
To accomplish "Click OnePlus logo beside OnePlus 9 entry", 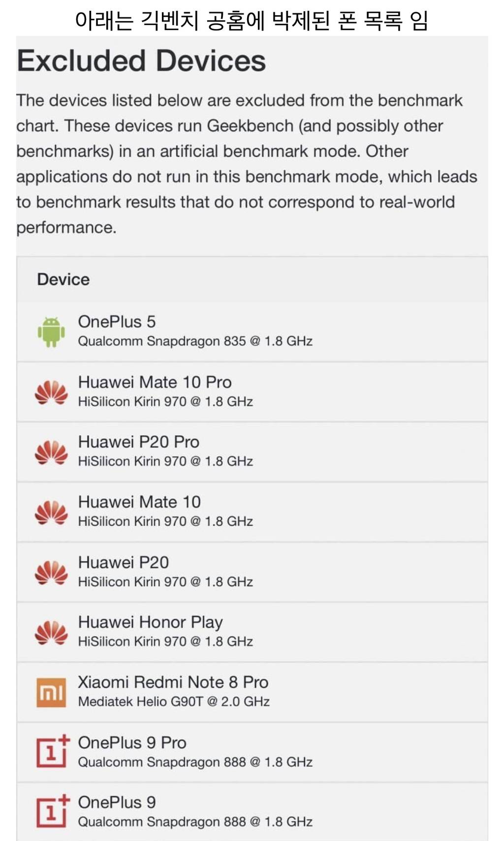I will click(x=52, y=811).
